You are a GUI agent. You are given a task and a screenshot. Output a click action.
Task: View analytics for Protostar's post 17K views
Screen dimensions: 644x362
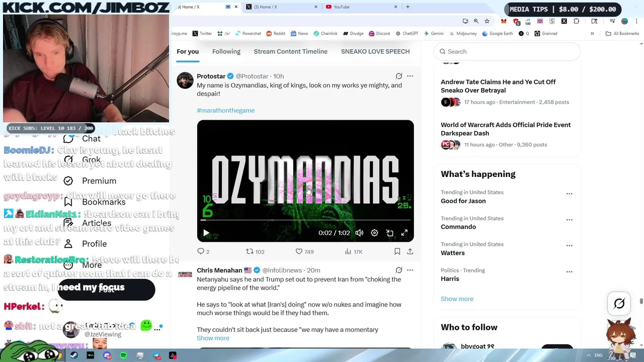click(354, 251)
